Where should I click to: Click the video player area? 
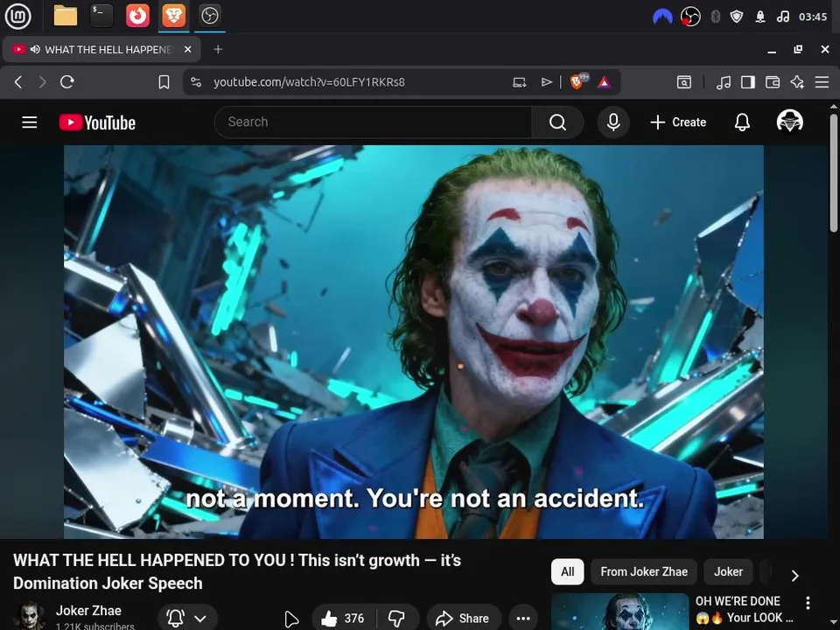point(414,342)
